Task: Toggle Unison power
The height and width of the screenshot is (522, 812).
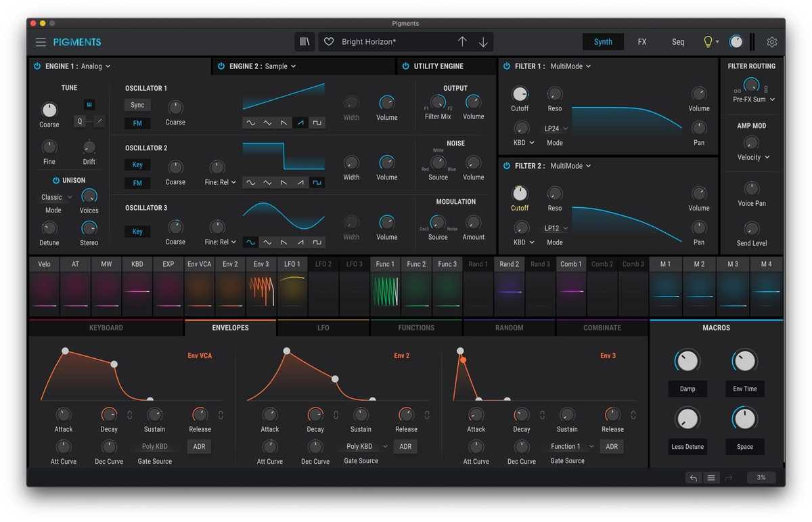Action: tap(56, 181)
